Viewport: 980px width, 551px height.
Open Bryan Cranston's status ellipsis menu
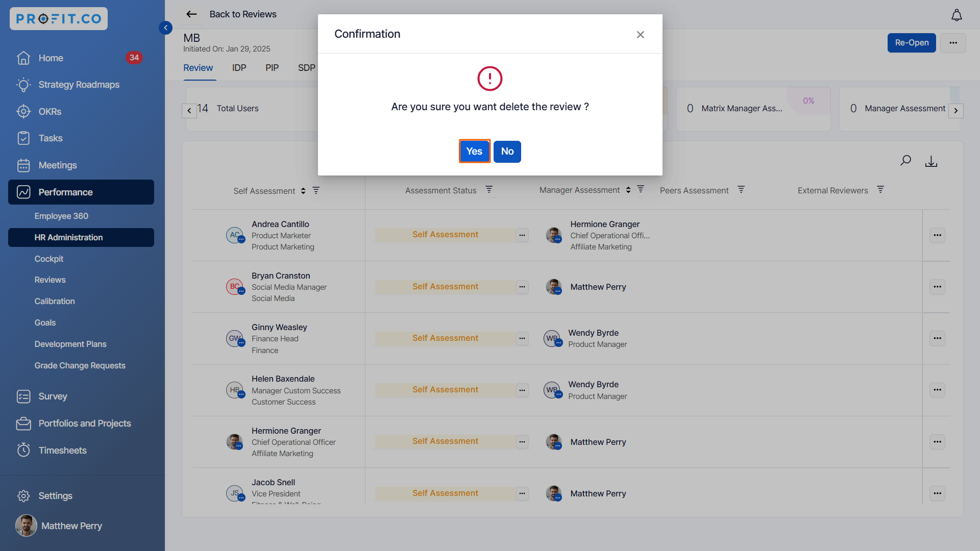pos(522,287)
